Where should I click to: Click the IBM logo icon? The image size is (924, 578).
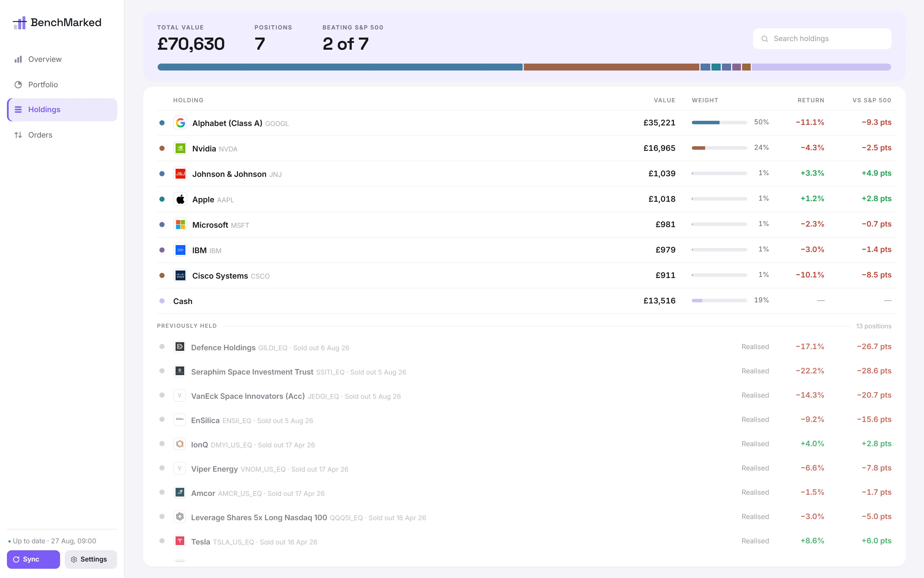[180, 250]
